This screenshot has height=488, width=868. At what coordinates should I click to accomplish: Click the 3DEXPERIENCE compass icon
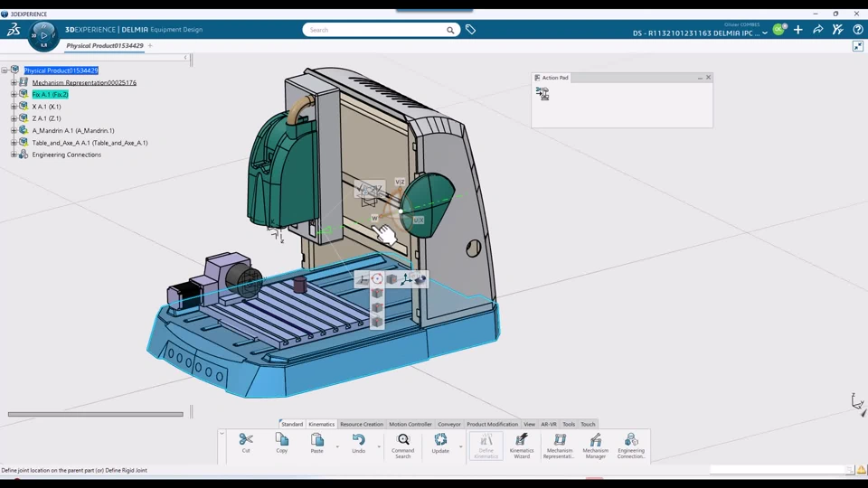tap(43, 35)
